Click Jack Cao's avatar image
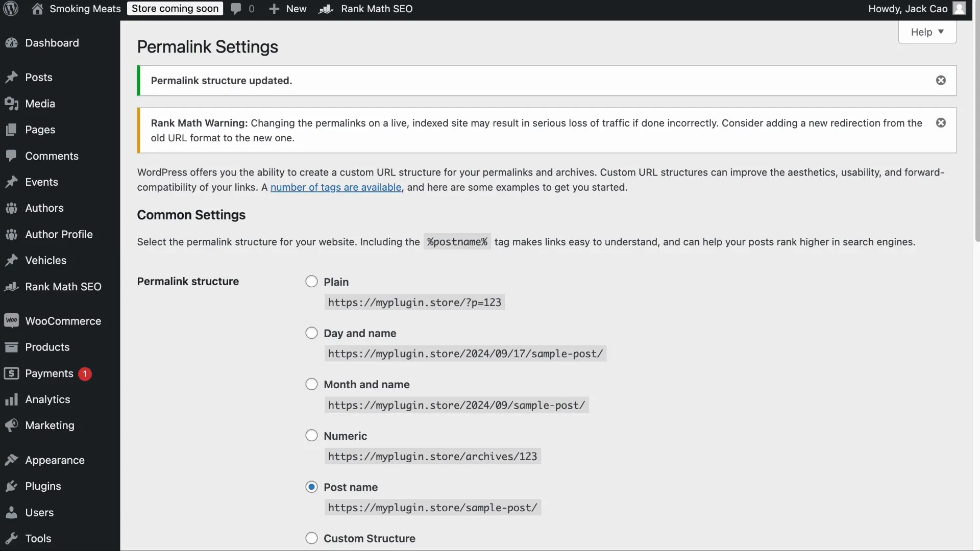980x551 pixels. tap(960, 9)
